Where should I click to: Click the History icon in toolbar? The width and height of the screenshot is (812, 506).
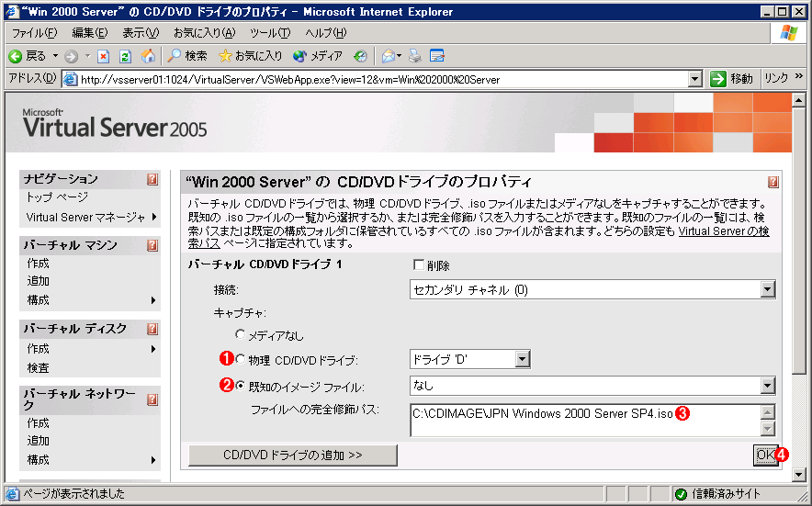[360, 56]
